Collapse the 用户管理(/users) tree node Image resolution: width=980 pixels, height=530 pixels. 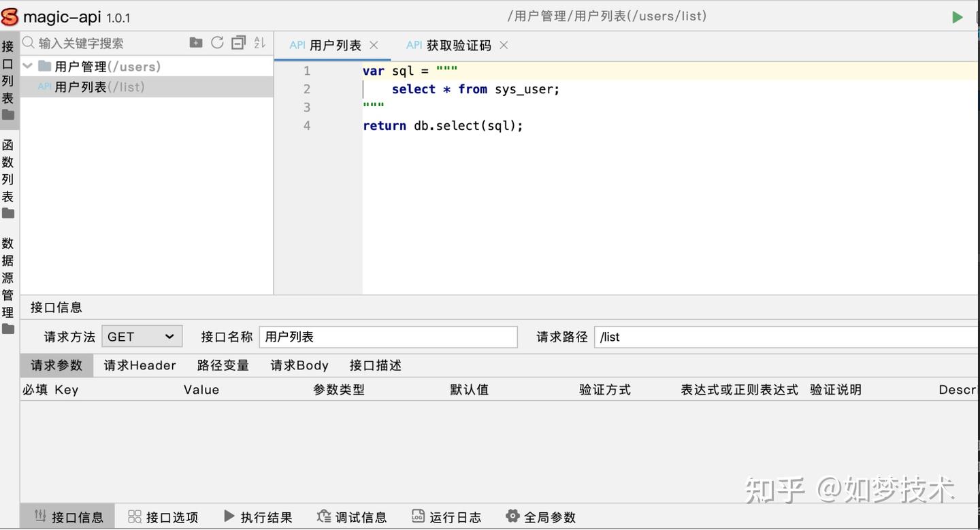click(x=27, y=66)
